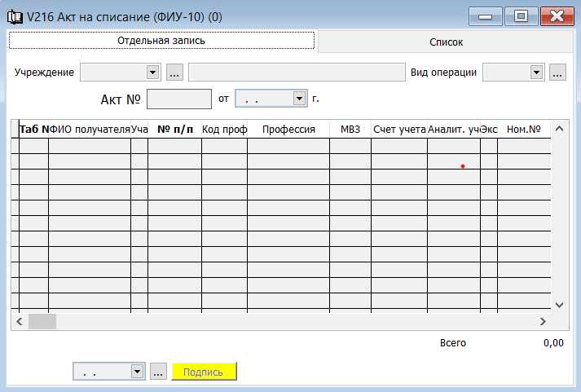The image size is (581, 392).
Task: Click the horizontal scrollbar thumb
Action: point(42,321)
